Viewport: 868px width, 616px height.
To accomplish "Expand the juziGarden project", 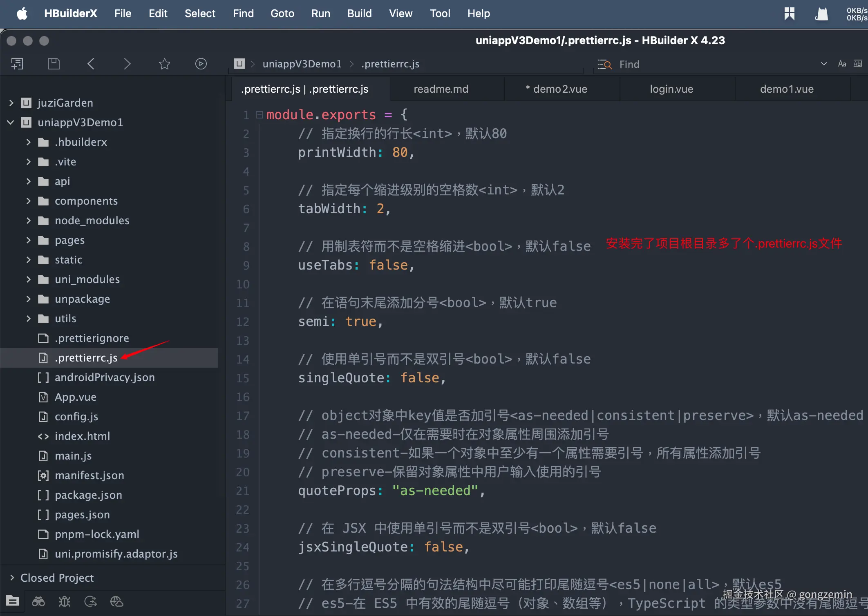I will click(x=11, y=103).
